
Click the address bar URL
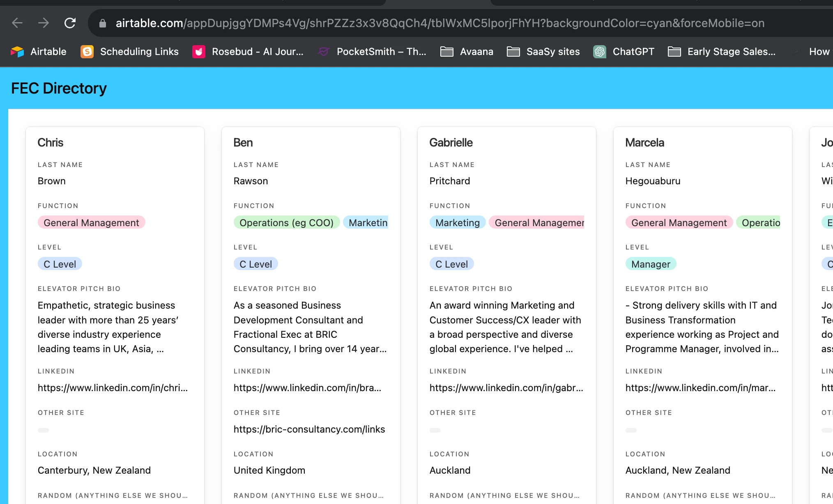click(x=440, y=23)
